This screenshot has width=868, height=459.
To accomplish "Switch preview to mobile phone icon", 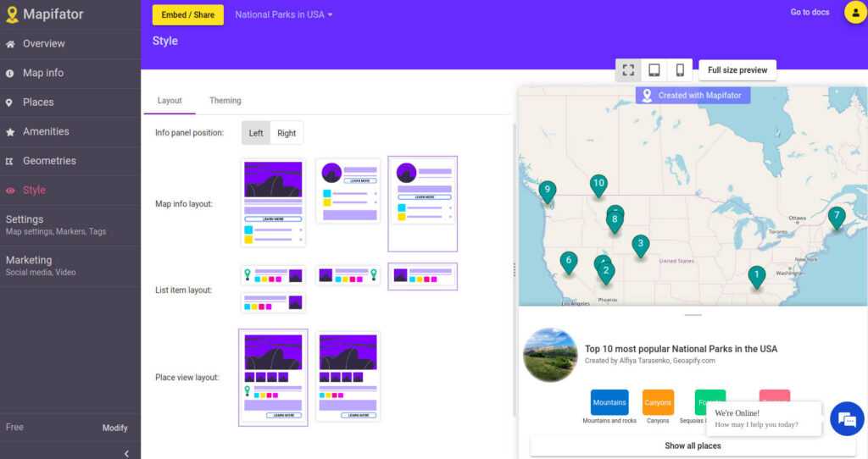I will point(680,70).
